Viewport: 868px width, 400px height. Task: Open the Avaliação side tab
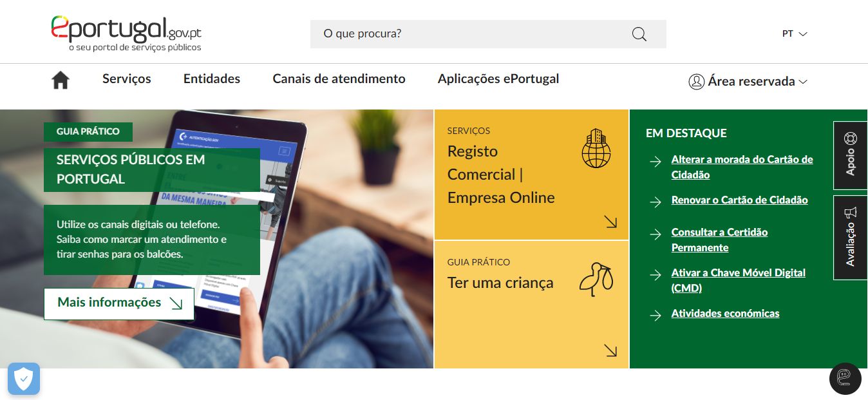click(x=850, y=238)
